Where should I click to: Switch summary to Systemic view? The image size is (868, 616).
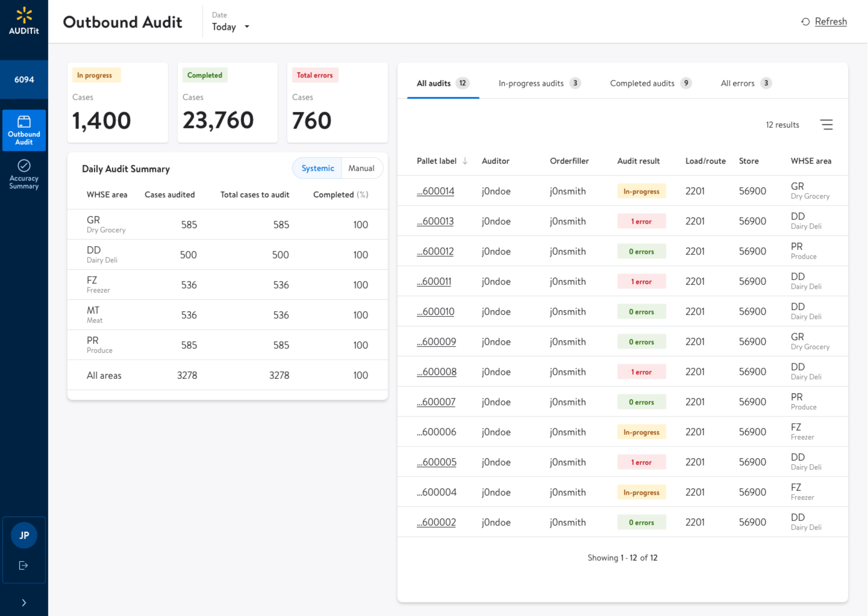(x=317, y=168)
